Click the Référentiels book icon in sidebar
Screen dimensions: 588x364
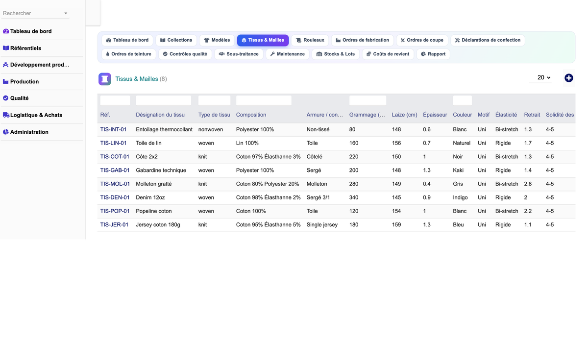pos(6,48)
